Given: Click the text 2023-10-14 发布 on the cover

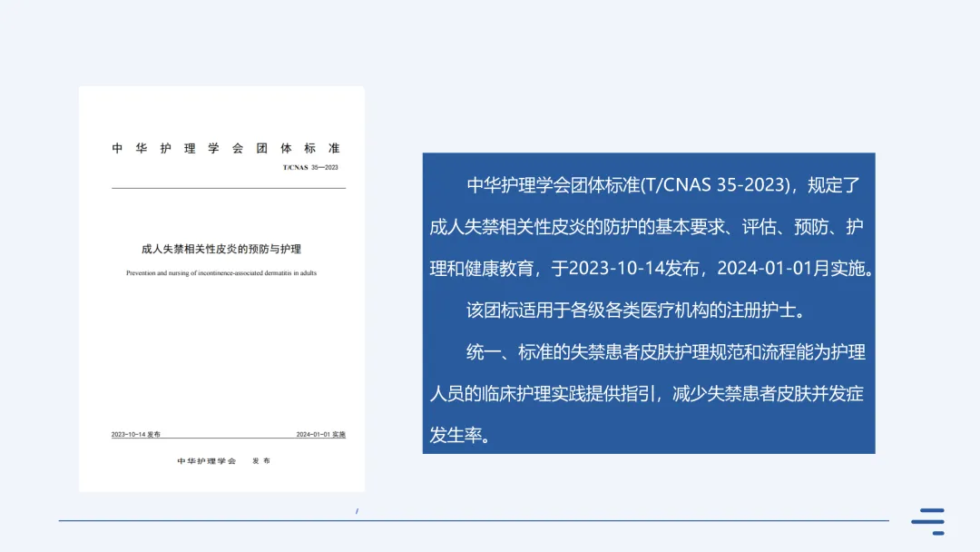Looking at the screenshot, I should (x=135, y=434).
